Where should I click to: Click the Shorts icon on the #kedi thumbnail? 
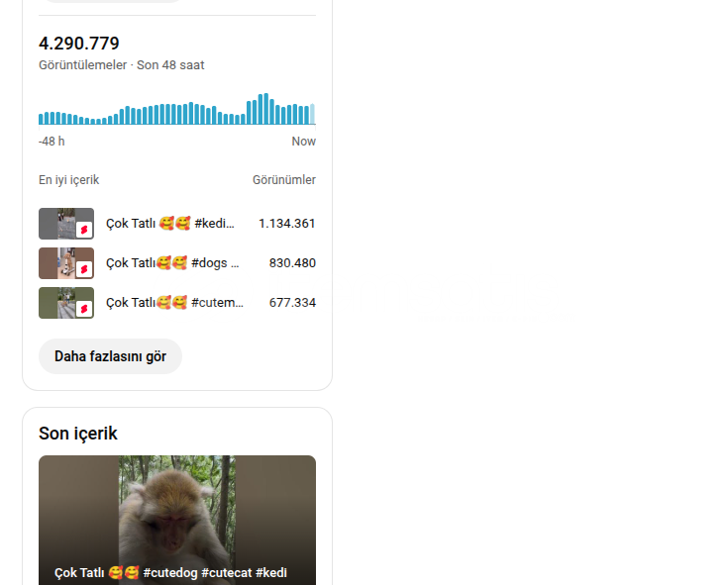(x=84, y=230)
